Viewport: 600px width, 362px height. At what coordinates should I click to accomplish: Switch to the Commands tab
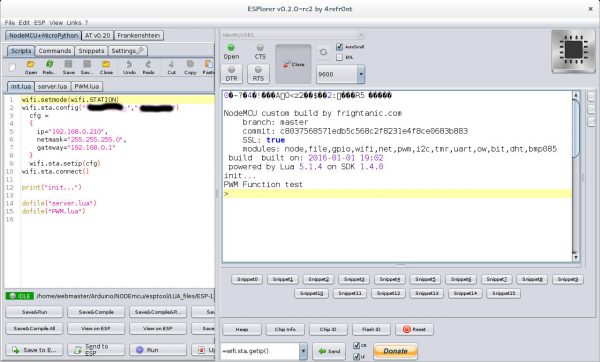coord(55,51)
